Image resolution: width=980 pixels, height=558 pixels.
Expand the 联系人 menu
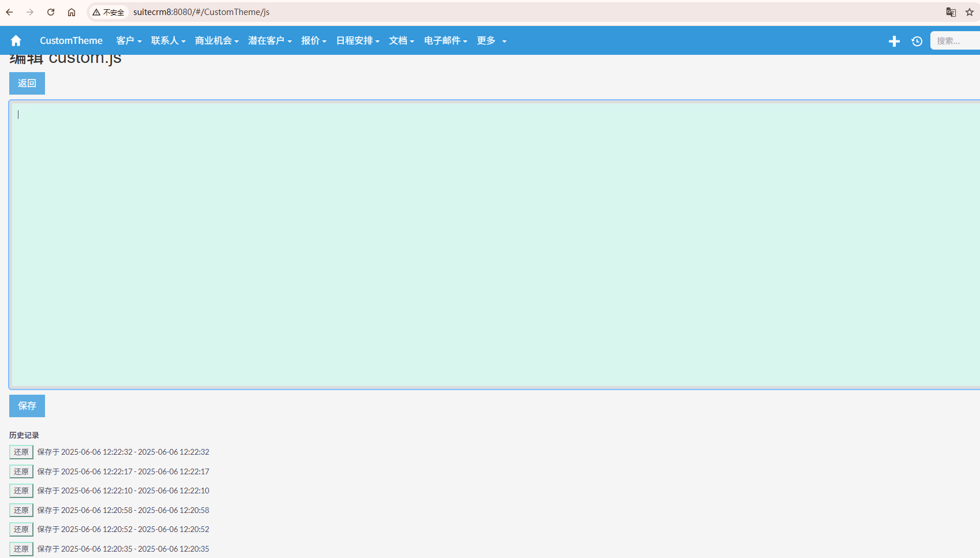tap(168, 40)
